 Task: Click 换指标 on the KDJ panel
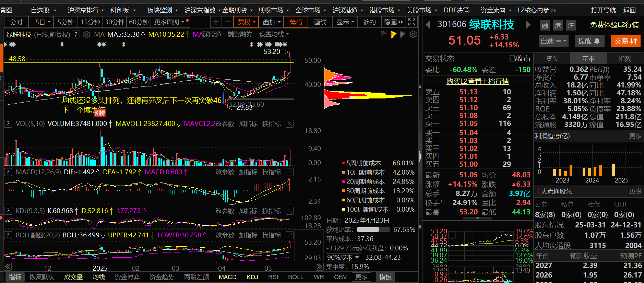pos(272,211)
